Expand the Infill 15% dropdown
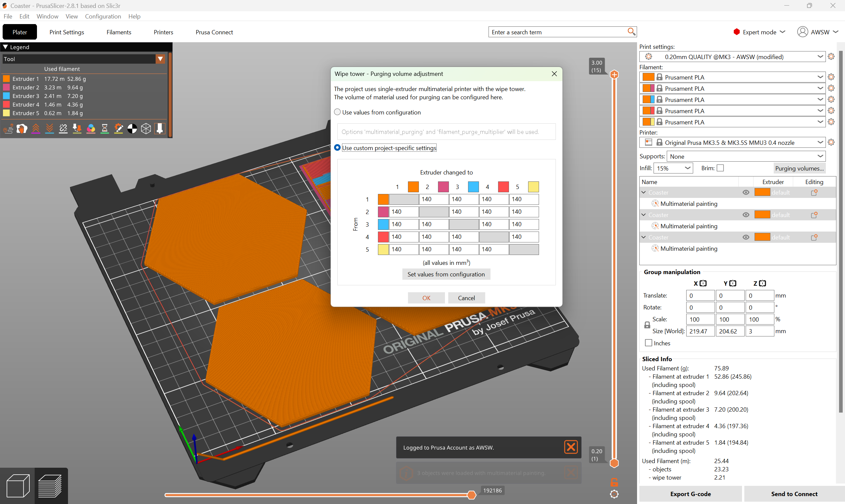The width and height of the screenshot is (845, 504). point(673,168)
